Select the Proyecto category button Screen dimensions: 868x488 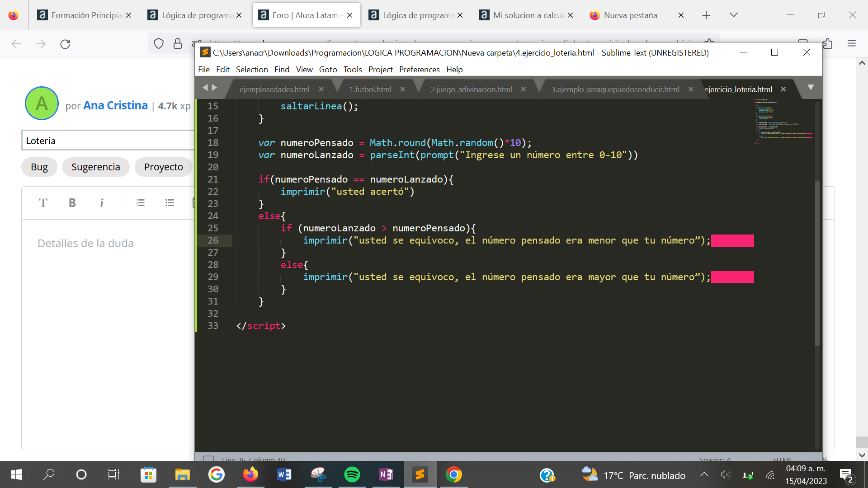(164, 167)
